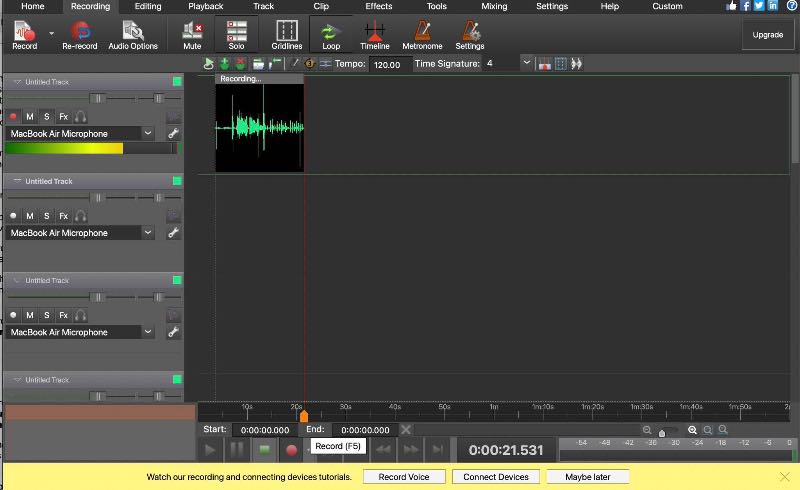Expand the Time Signature dropdown
Screen dimensions: 800x490
(527, 64)
